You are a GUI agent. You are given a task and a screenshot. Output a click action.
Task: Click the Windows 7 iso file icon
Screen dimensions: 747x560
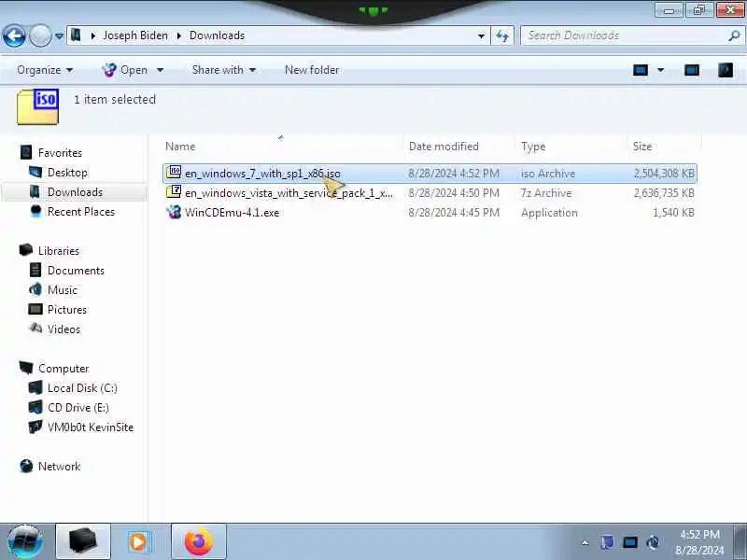coord(174,172)
